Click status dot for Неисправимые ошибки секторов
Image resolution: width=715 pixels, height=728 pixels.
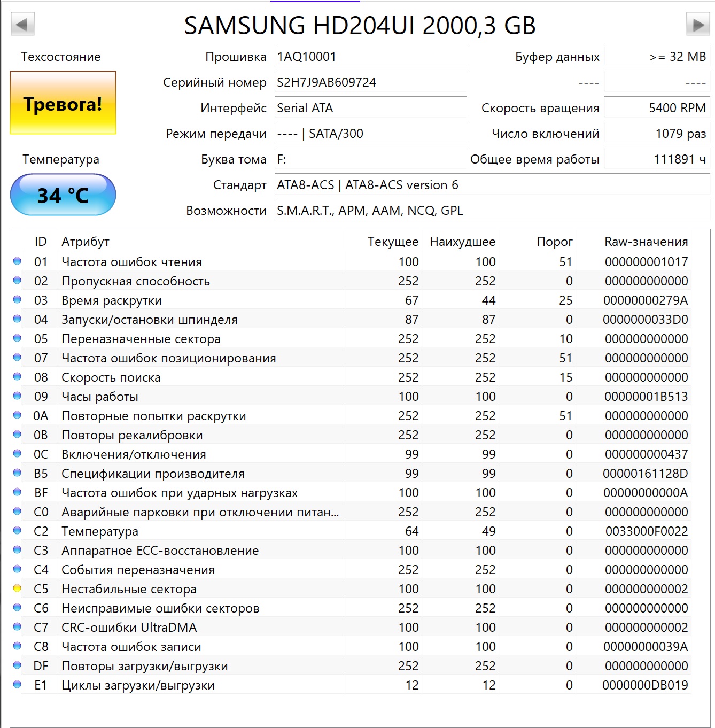pos(17,608)
